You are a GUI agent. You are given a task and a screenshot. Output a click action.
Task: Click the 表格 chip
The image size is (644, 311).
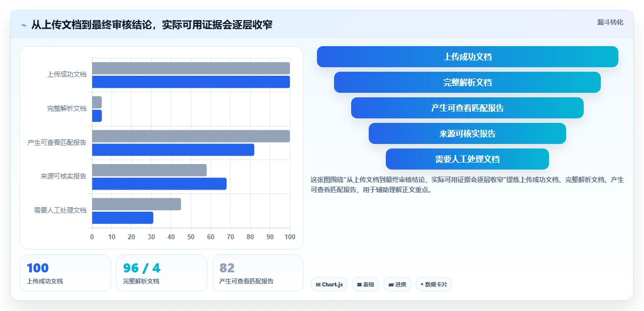(365, 284)
